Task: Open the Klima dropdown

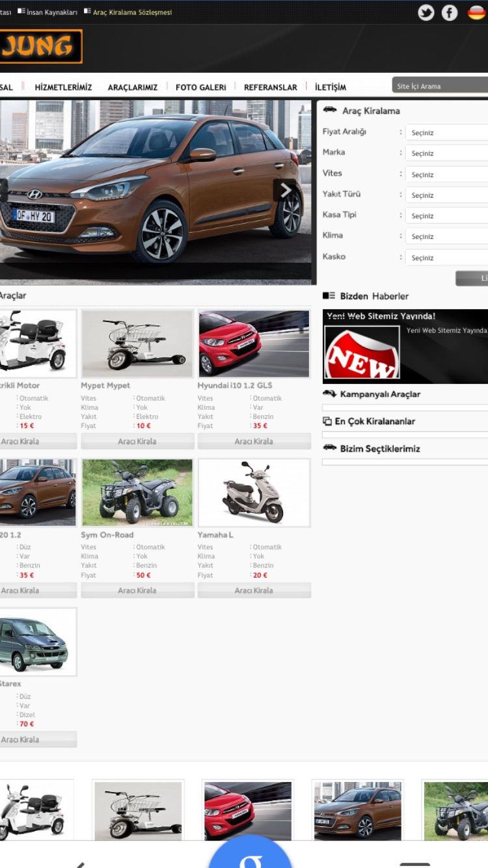Action: tap(446, 237)
